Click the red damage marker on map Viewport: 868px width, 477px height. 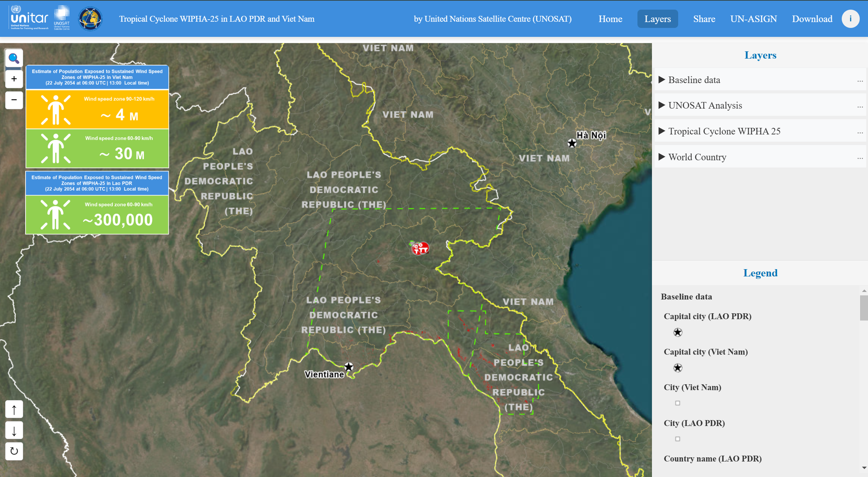click(420, 248)
